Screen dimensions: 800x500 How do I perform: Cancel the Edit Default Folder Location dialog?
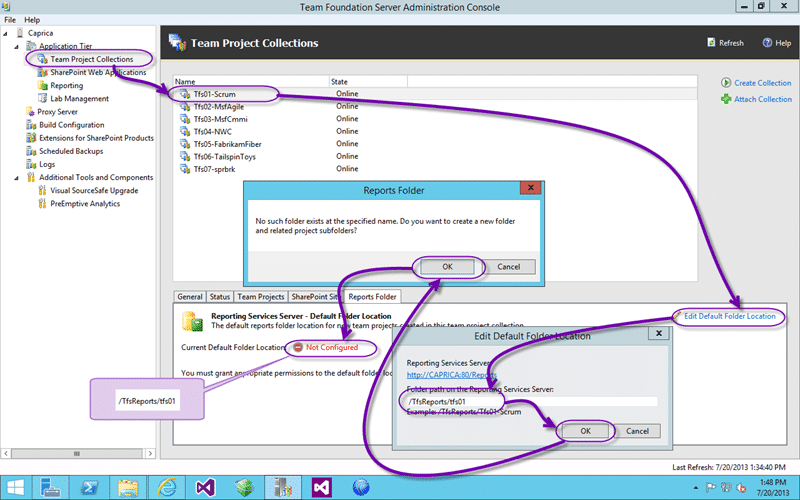pyautogui.click(x=637, y=431)
